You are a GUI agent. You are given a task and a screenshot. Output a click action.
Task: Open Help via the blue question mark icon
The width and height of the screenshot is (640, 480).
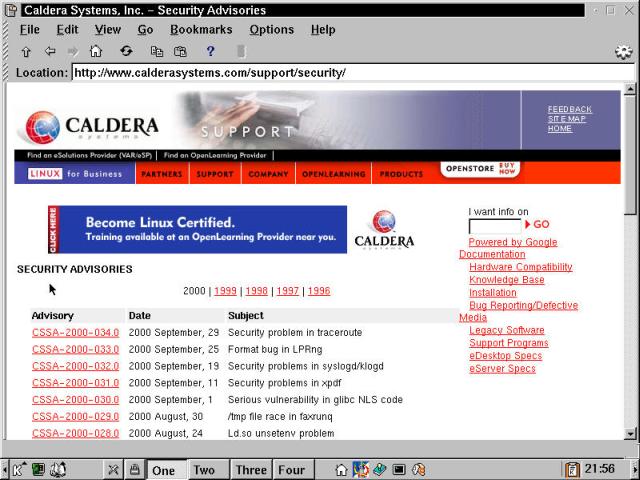click(210, 51)
